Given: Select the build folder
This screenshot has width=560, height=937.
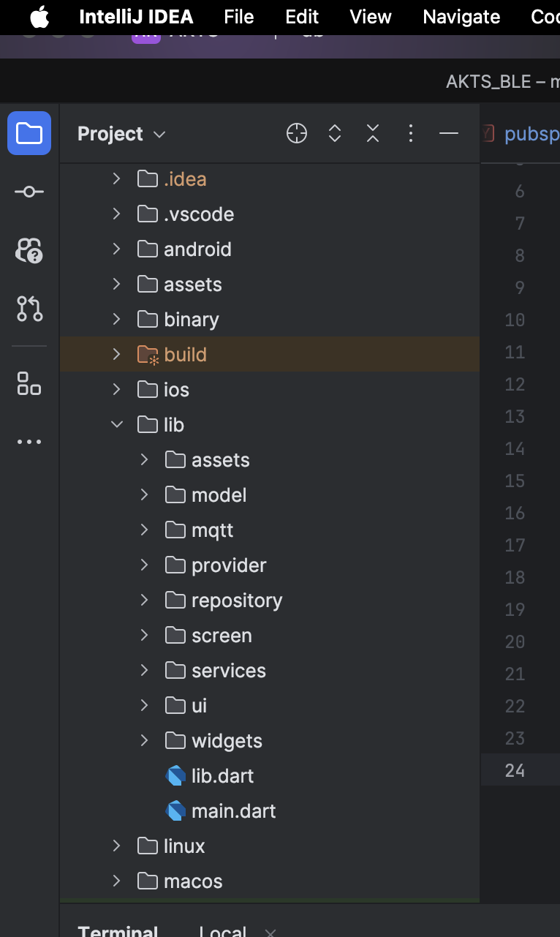Looking at the screenshot, I should tap(185, 354).
